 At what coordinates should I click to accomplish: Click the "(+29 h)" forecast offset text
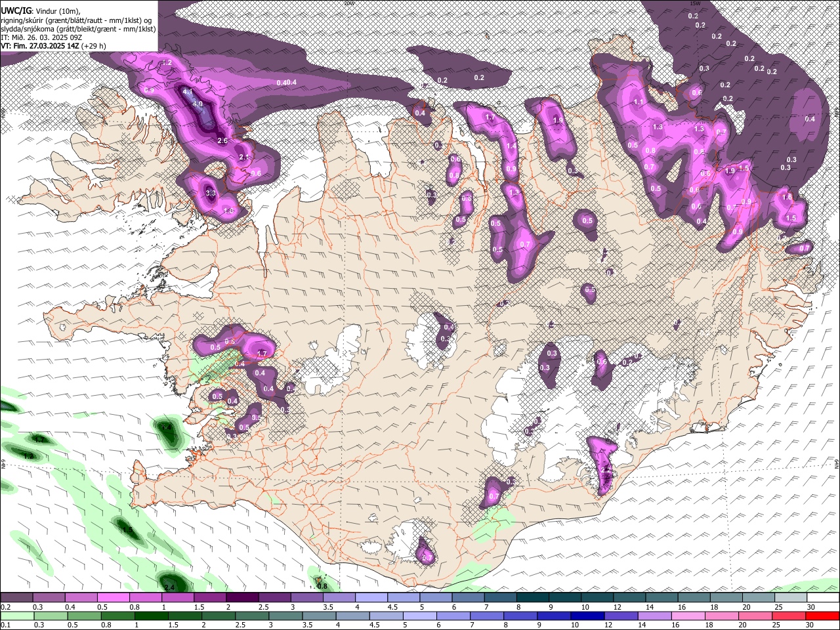tap(94, 46)
